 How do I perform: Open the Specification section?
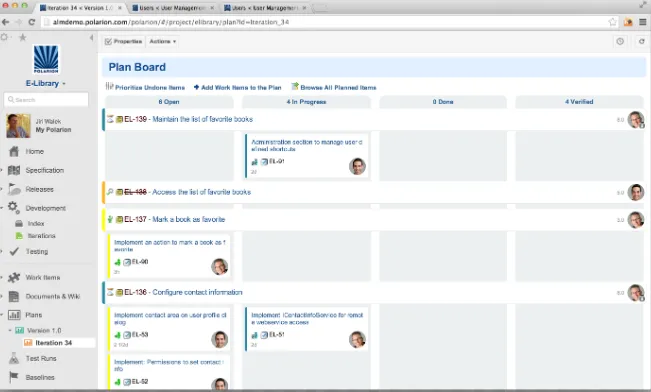coord(44,170)
